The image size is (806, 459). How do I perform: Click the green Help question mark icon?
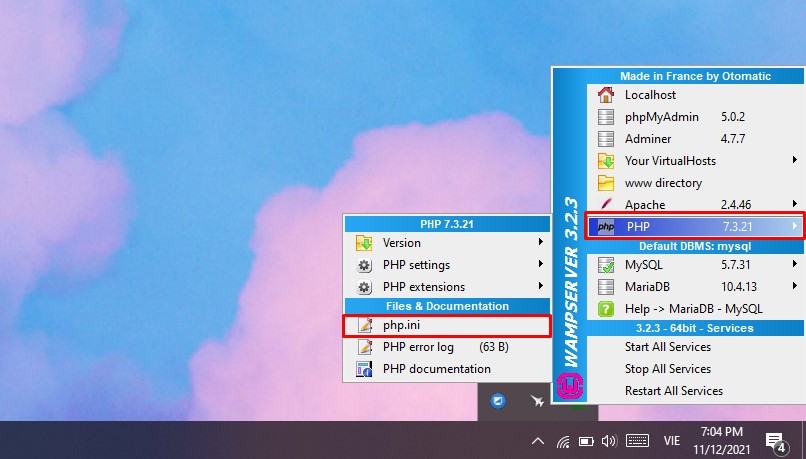coord(606,309)
